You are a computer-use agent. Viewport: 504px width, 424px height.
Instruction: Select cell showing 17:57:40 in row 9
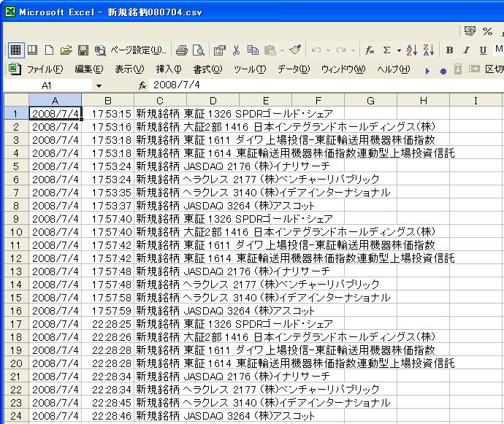(107, 219)
